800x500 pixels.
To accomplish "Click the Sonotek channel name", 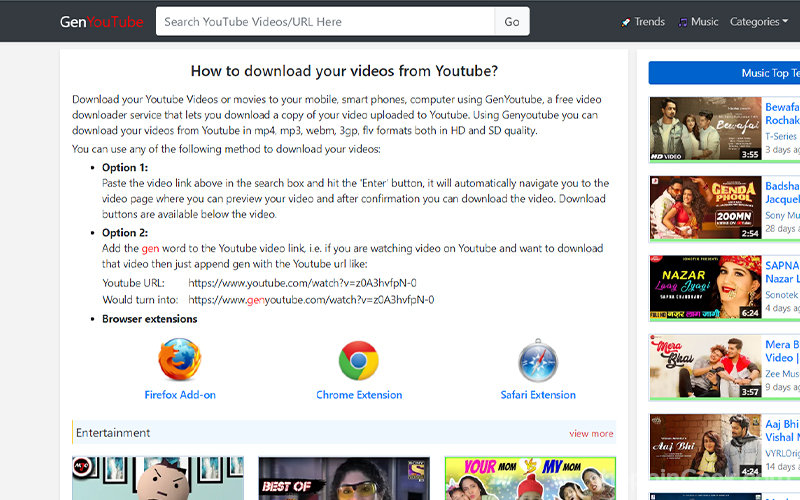I will point(782,295).
